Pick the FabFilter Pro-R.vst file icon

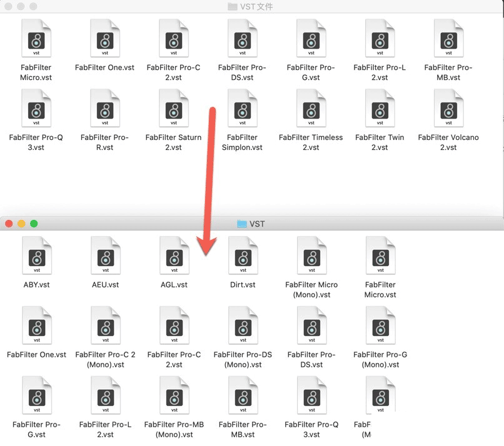tap(105, 108)
